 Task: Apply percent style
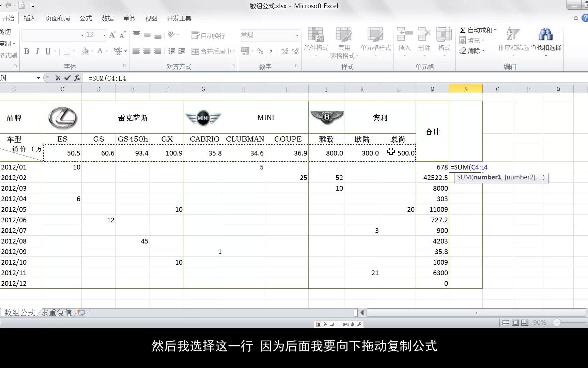pyautogui.click(x=260, y=51)
